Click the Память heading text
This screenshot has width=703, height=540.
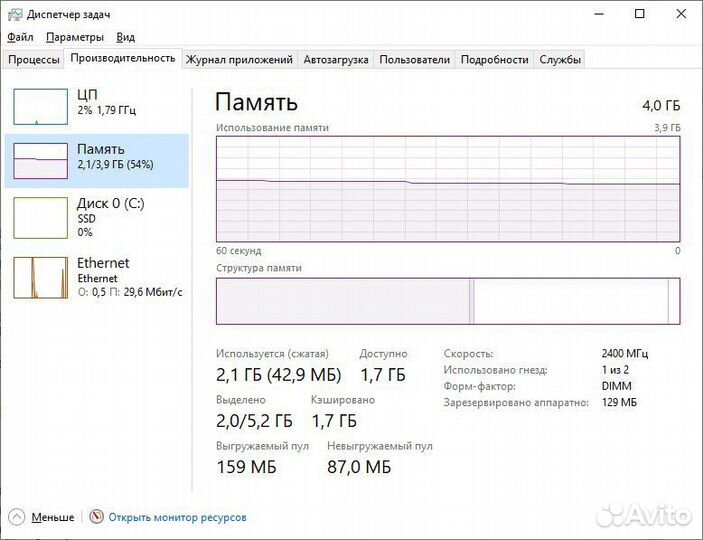(x=256, y=102)
